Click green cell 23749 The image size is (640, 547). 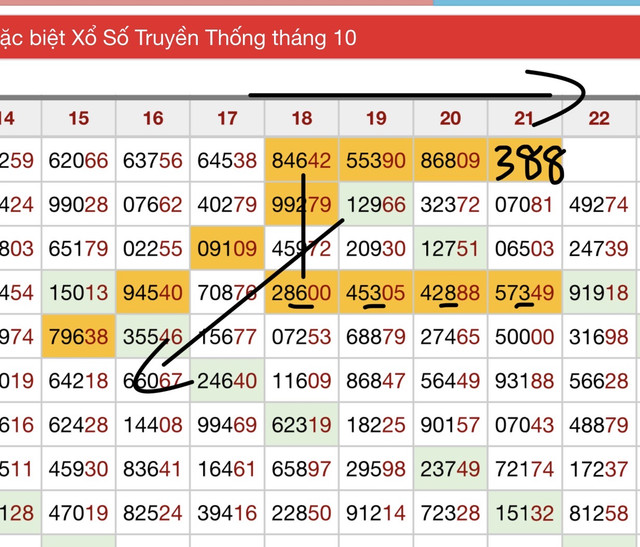(450, 469)
